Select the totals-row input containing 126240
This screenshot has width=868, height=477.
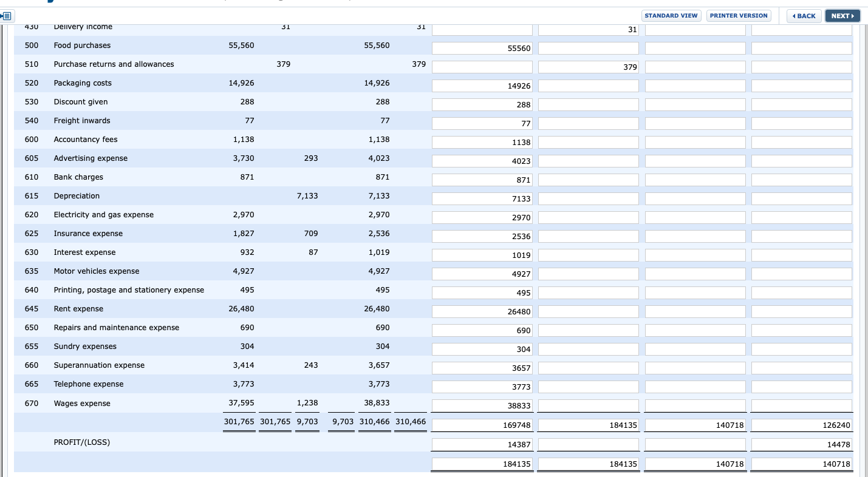(x=802, y=426)
